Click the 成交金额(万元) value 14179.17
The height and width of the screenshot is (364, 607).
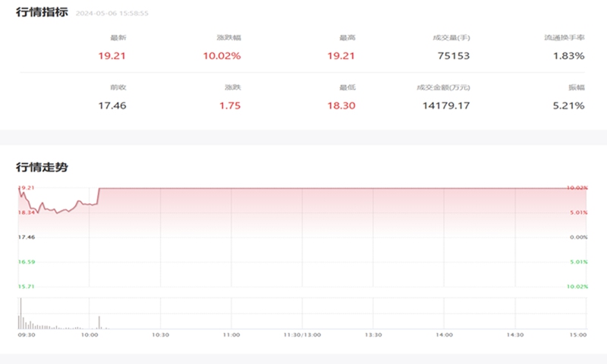click(446, 105)
